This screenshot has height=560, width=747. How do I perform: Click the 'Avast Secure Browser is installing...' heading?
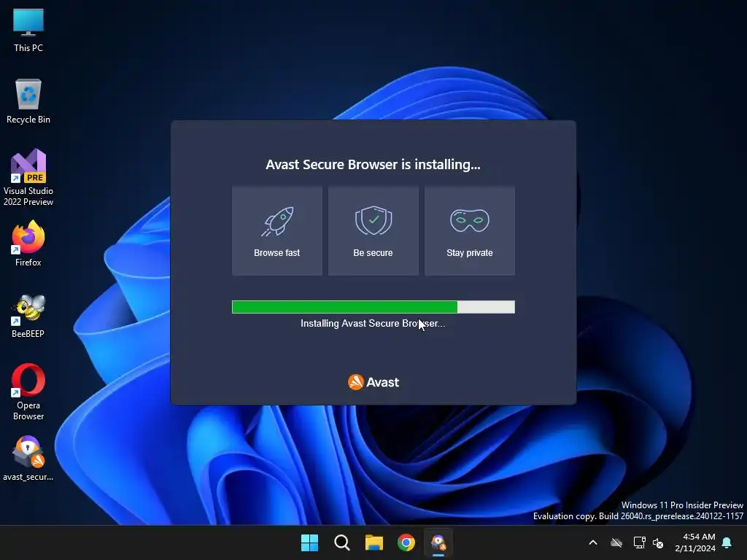tap(373, 164)
